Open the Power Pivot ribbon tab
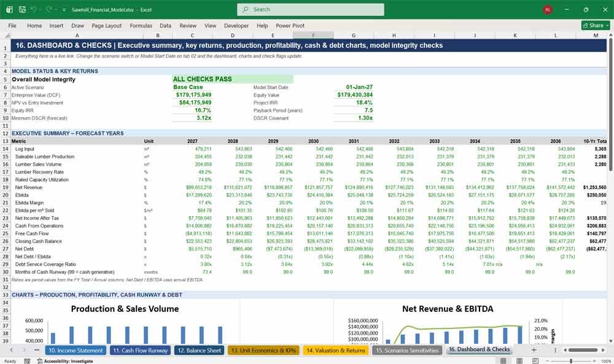Image resolution: width=614 pixels, height=364 pixels. point(290,25)
